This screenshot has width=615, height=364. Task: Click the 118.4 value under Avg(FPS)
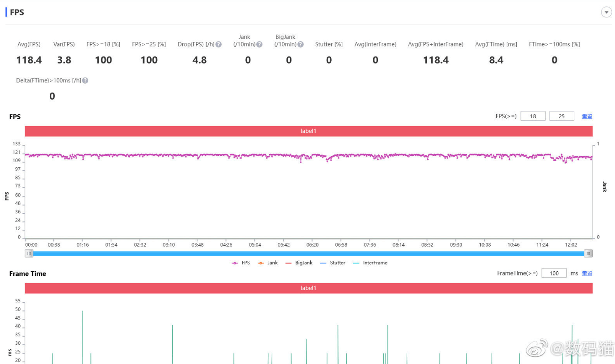(x=29, y=60)
